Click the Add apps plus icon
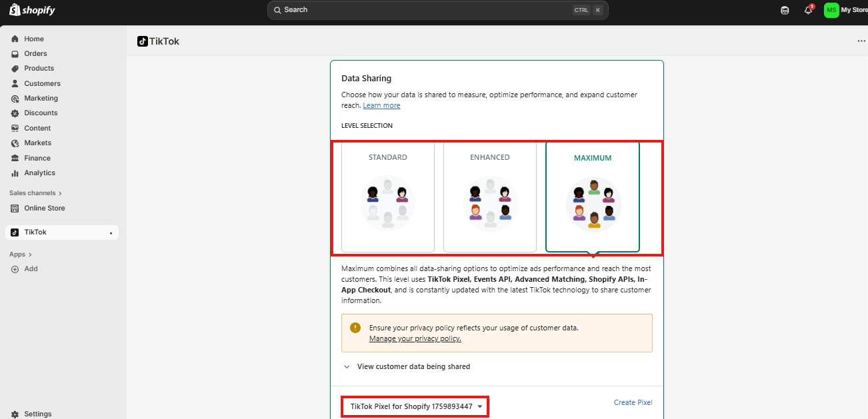 (x=15, y=269)
